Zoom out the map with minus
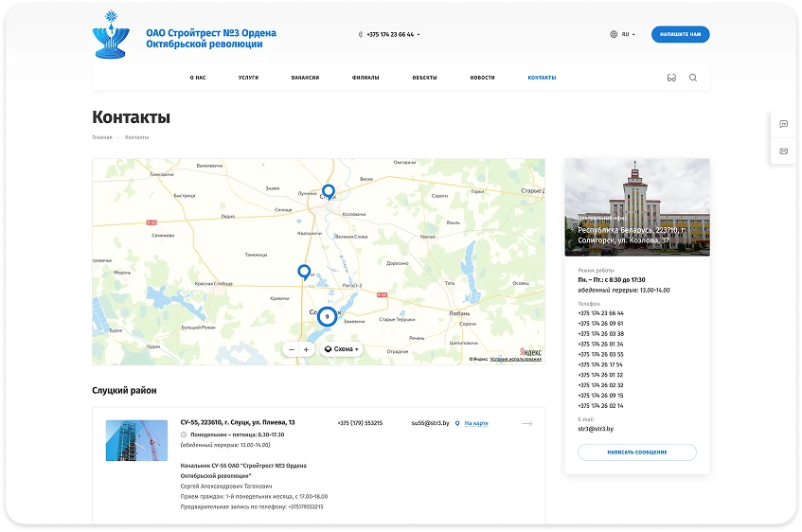The image size is (802, 532). click(292, 349)
